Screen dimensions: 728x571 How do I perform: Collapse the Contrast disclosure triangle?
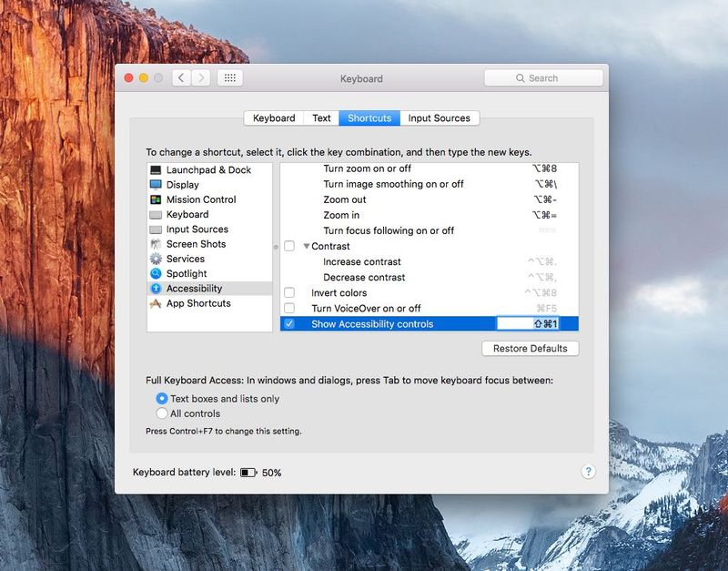307,246
